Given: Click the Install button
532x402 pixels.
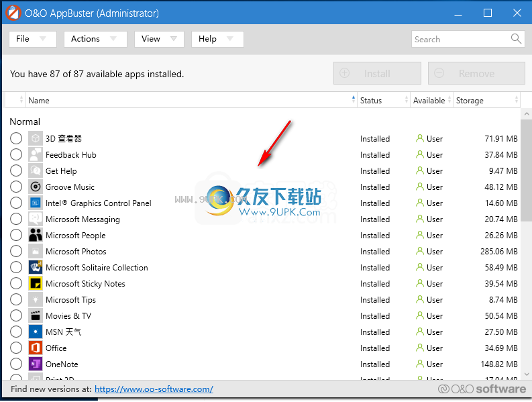Looking at the screenshot, I should click(x=377, y=73).
